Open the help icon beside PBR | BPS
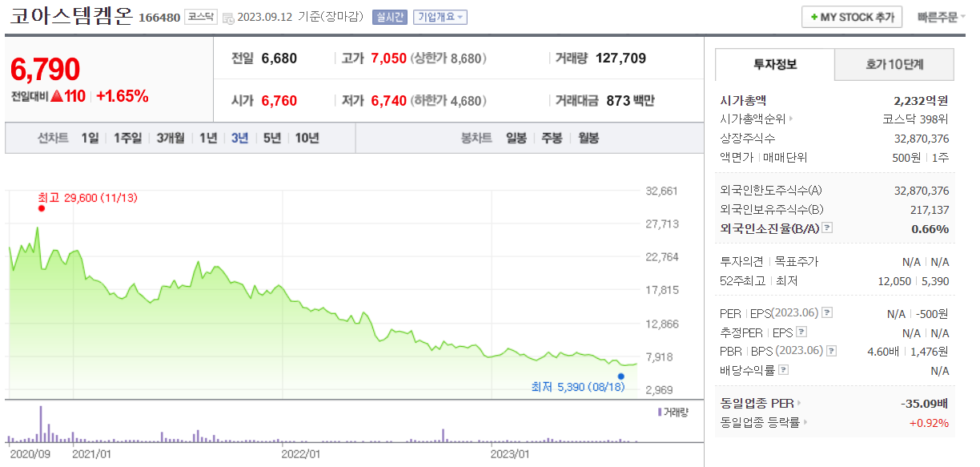The height and width of the screenshot is (467, 980). [x=831, y=350]
